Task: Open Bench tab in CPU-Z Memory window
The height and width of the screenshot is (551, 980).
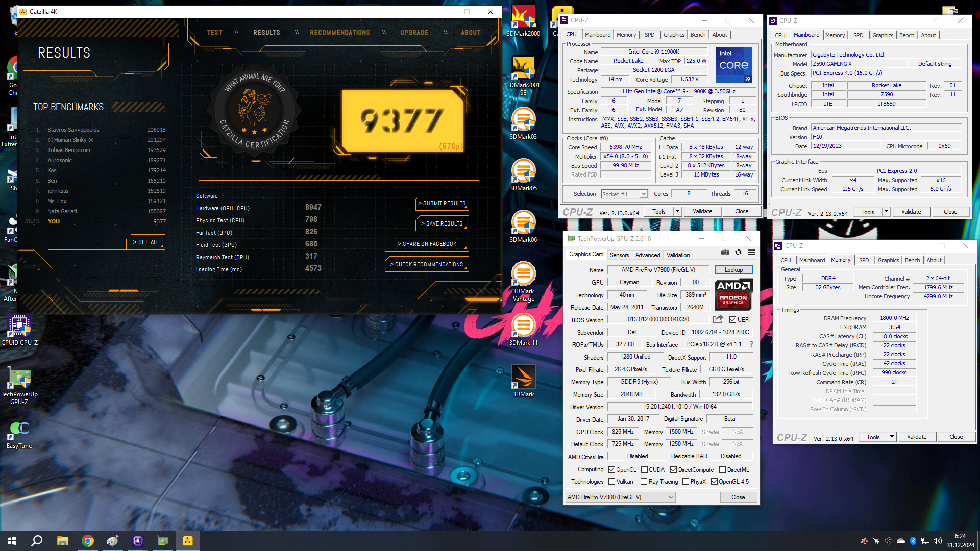Action: click(912, 260)
